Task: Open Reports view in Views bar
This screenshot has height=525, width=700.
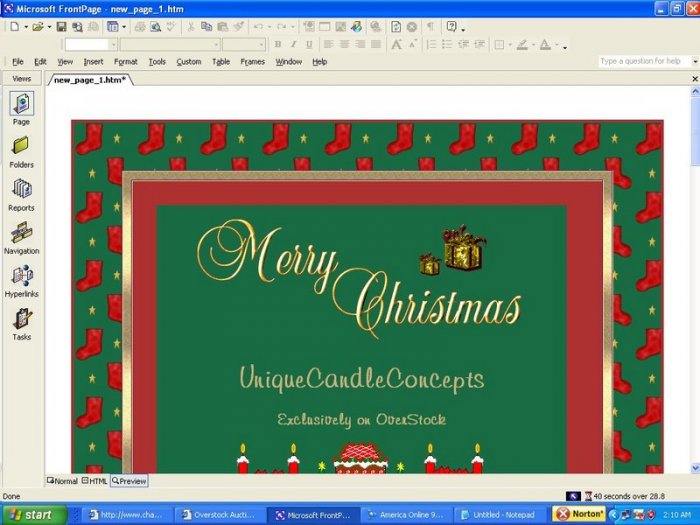Action: [x=21, y=196]
